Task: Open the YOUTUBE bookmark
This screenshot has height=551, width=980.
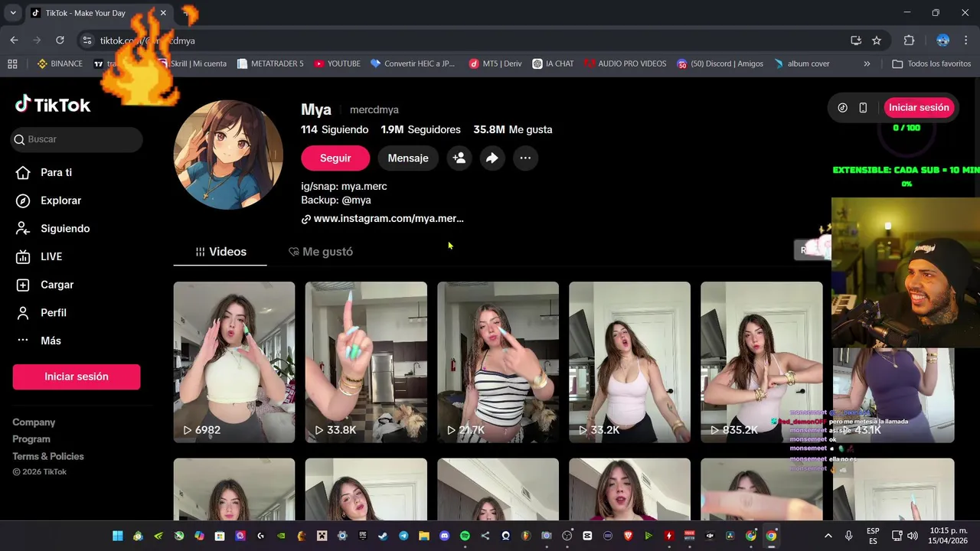Action: (337, 64)
